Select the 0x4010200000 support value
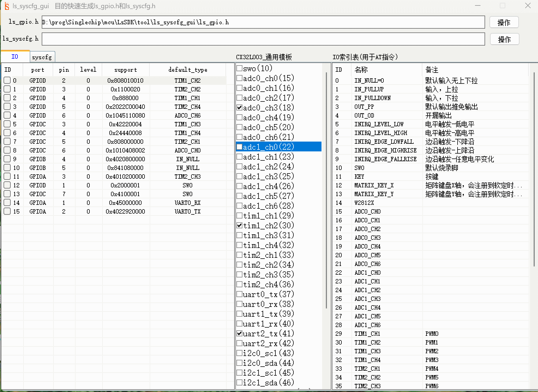 tap(125, 176)
